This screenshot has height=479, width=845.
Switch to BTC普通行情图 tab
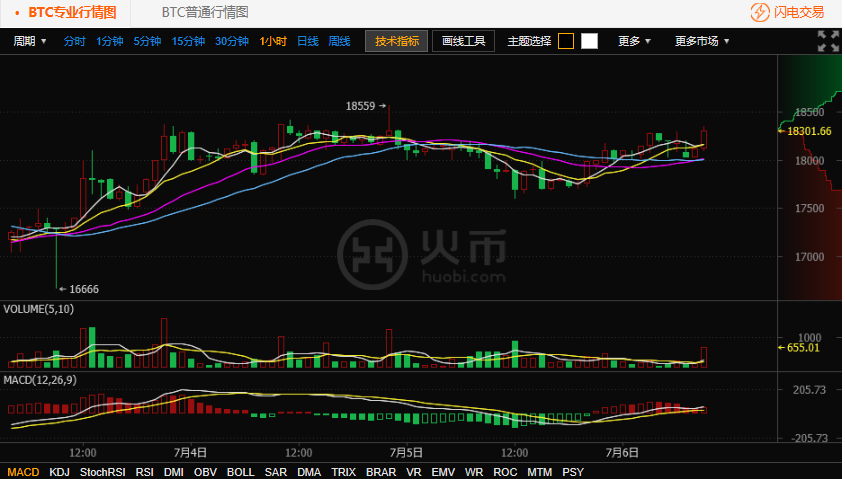point(205,13)
